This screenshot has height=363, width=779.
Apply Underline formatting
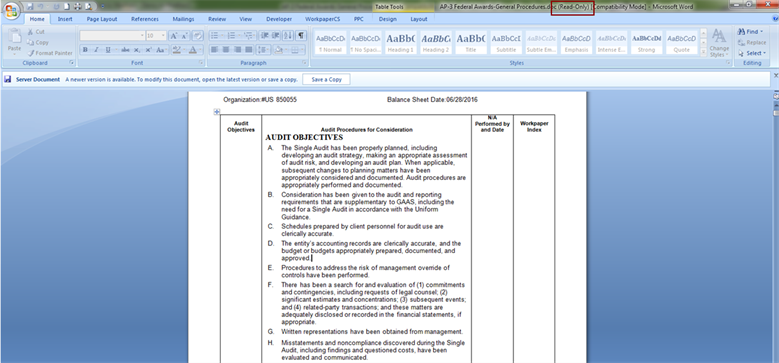[x=108, y=50]
